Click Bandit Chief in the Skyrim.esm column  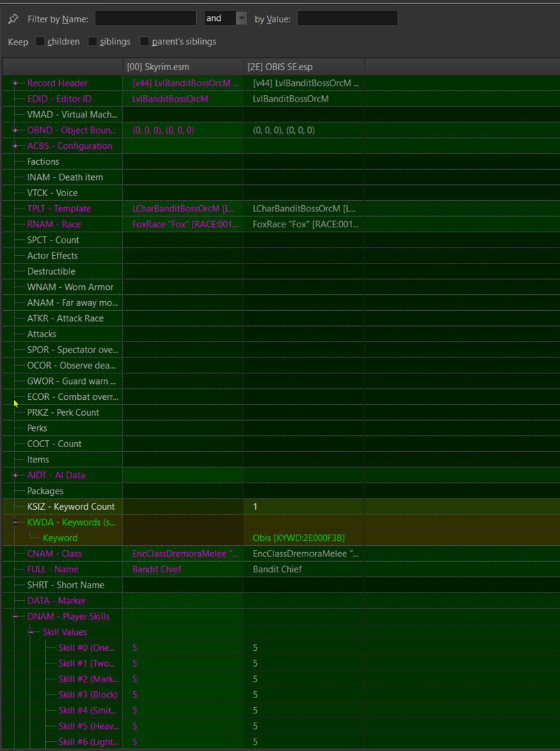157,570
